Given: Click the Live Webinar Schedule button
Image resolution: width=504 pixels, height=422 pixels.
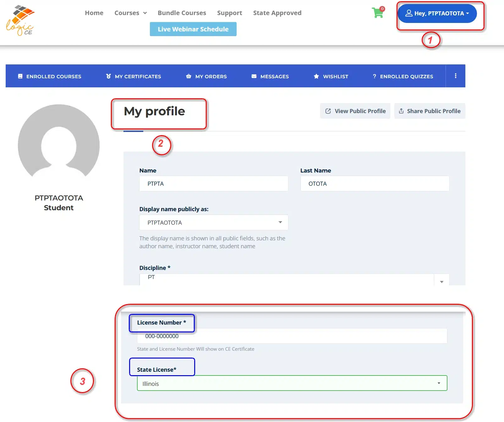Looking at the screenshot, I should (x=193, y=29).
